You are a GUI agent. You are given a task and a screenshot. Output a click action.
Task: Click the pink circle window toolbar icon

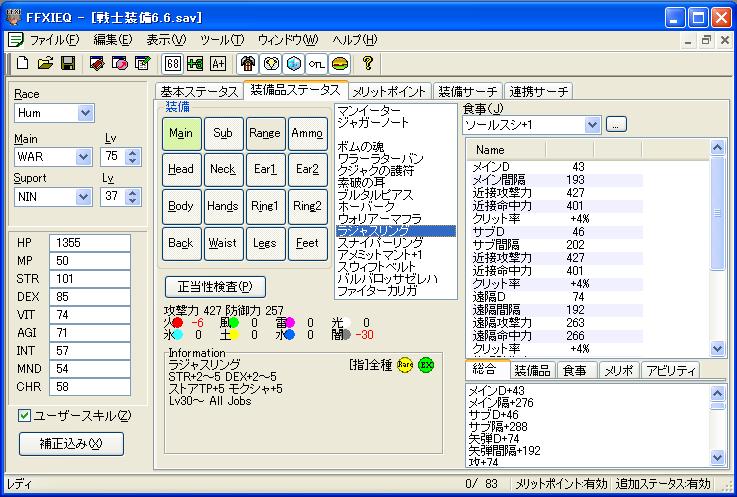tap(119, 63)
